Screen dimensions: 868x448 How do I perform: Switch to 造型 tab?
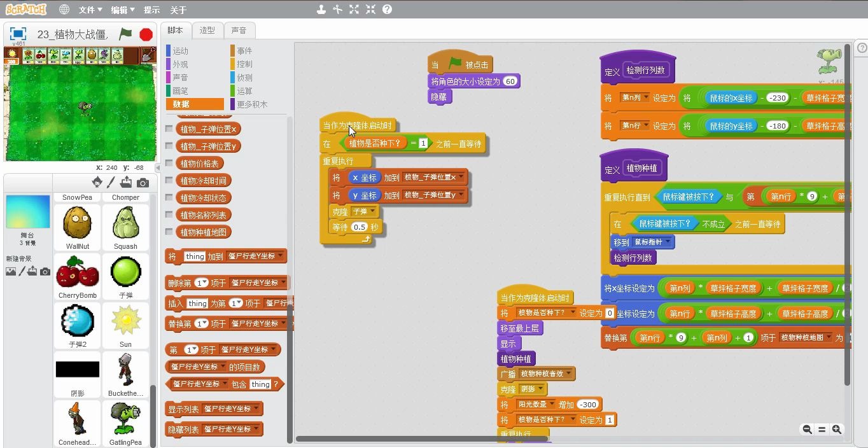[207, 30]
